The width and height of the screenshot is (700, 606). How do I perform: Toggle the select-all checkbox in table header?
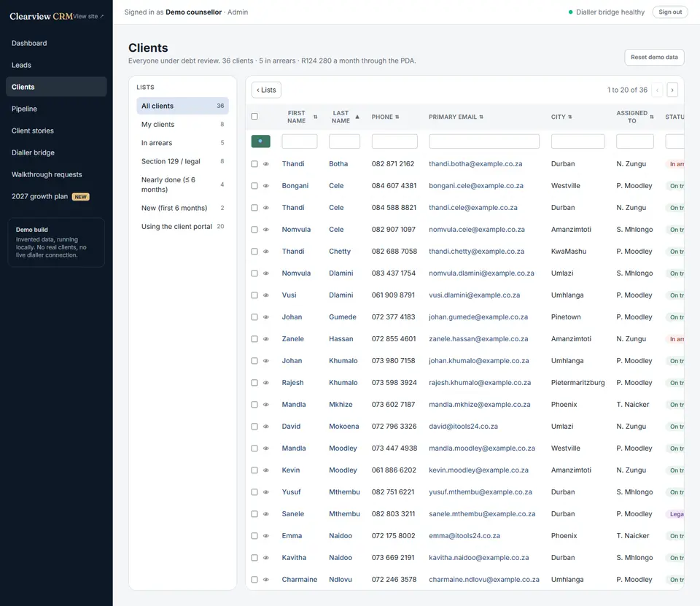coord(254,117)
